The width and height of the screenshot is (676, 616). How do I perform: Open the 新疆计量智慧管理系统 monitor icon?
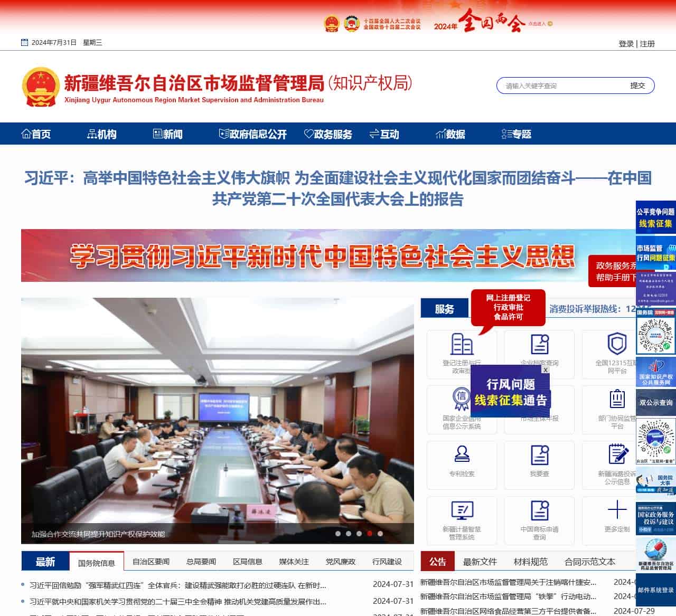(462, 510)
